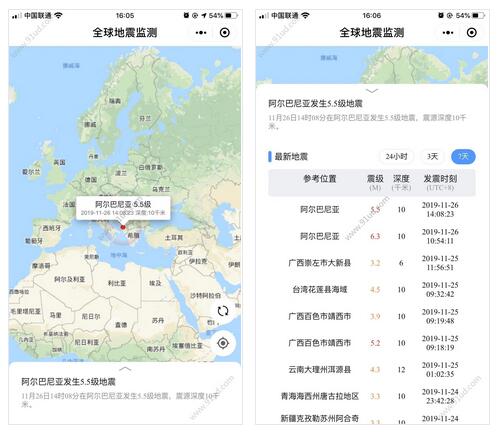Tap Wi-Fi icon in right status bar
The image size is (498, 434).
point(305,15)
